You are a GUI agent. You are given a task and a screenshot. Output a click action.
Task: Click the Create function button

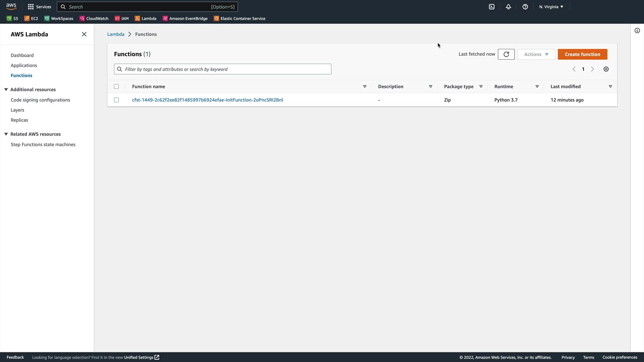click(582, 54)
